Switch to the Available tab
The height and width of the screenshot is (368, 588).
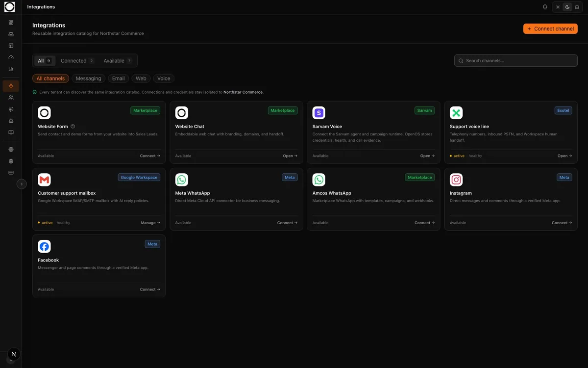pyautogui.click(x=118, y=61)
